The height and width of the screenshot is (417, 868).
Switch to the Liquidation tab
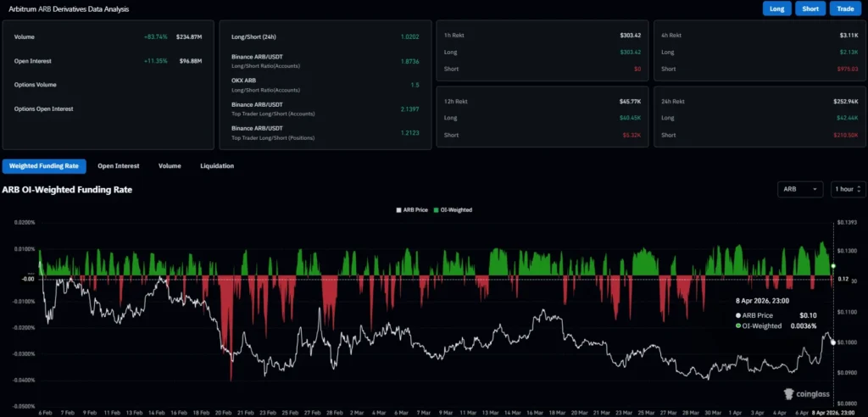point(217,166)
